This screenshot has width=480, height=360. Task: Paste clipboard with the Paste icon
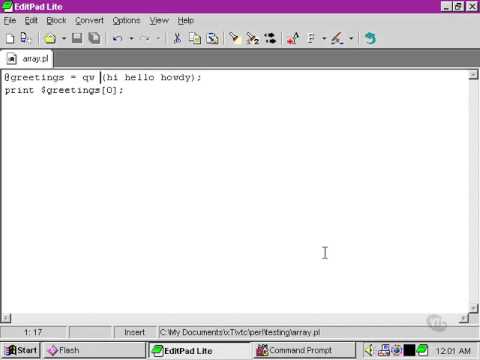[x=212, y=39]
